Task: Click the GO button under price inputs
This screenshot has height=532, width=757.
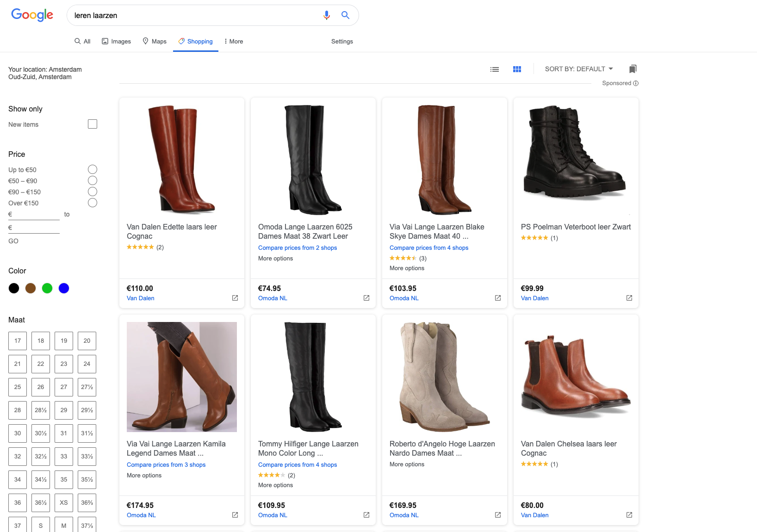Action: click(13, 241)
